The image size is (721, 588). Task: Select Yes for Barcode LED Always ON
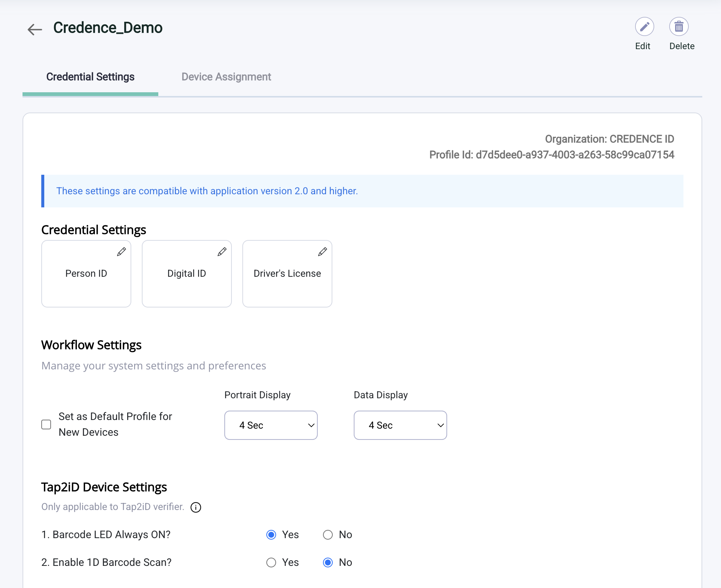point(271,535)
